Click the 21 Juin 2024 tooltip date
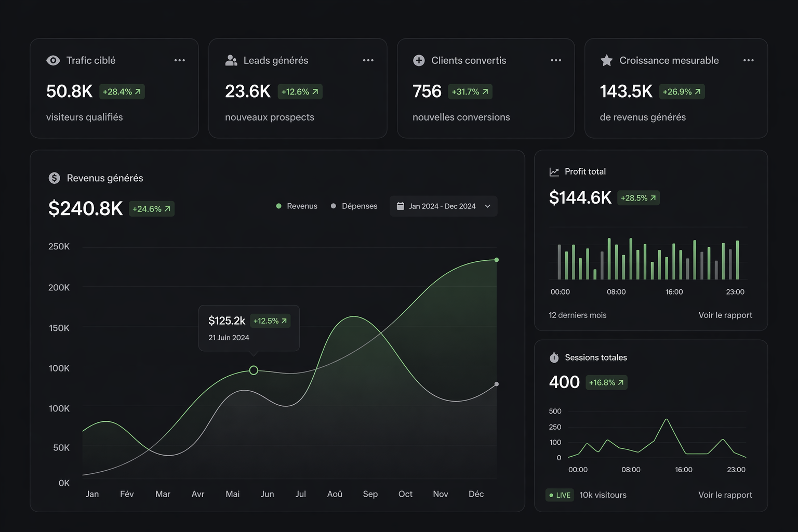Image resolution: width=798 pixels, height=532 pixels. pyautogui.click(x=229, y=338)
